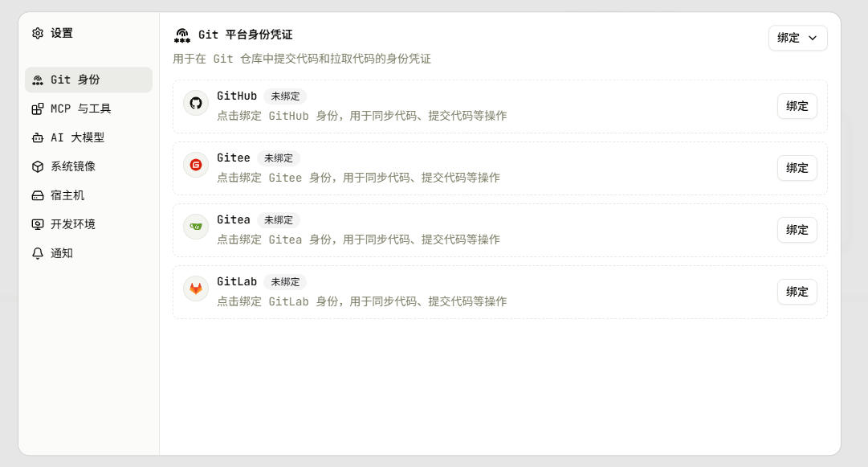Bind the GitHub account with 绑定 button

tap(797, 106)
